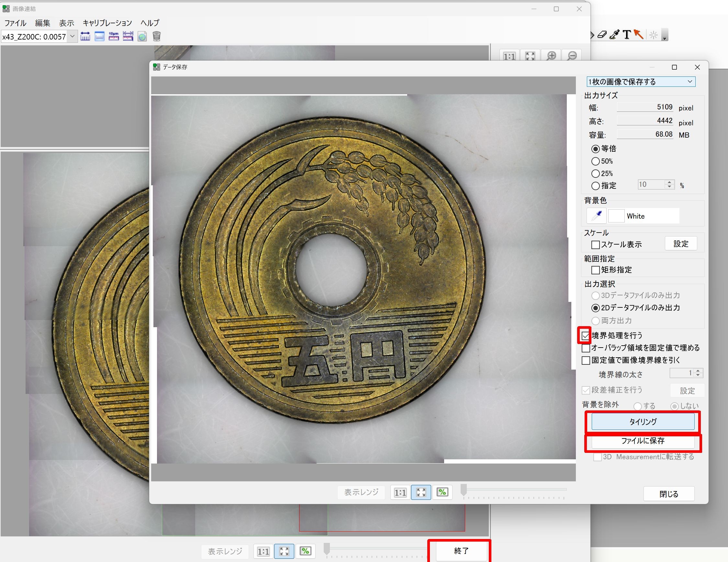This screenshot has width=728, height=562.
Task: Click 1:1 zoom in upper-right preview panel
Action: point(509,56)
